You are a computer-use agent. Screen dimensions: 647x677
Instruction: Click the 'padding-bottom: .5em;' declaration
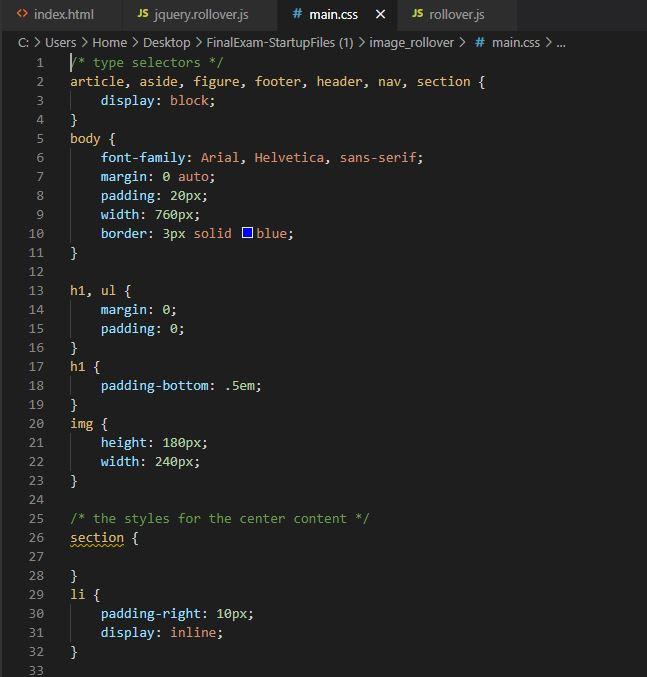181,386
